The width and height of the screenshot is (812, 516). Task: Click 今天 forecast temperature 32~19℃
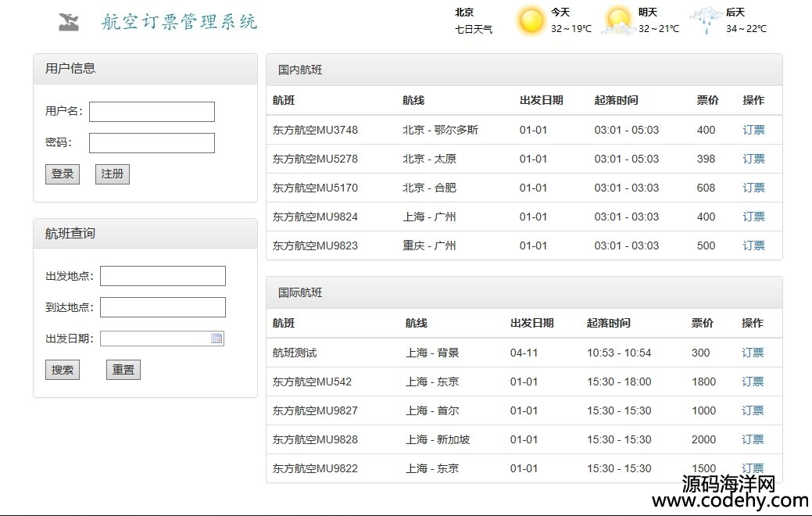pyautogui.click(x=571, y=29)
